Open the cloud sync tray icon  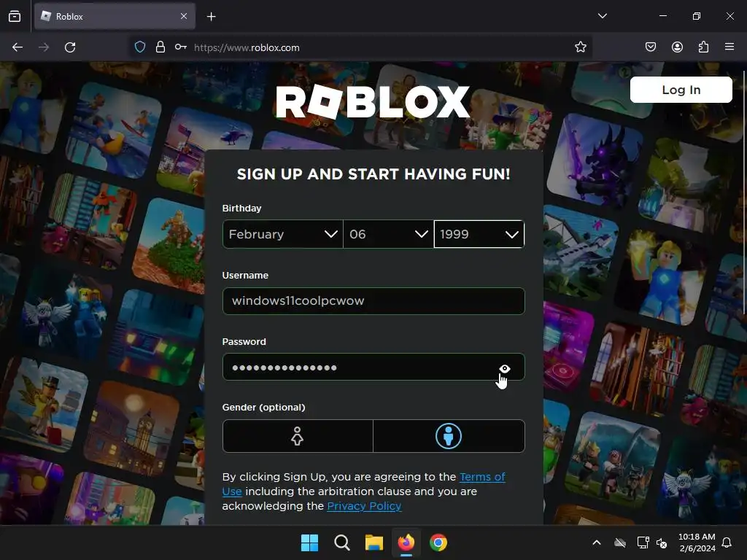point(620,542)
